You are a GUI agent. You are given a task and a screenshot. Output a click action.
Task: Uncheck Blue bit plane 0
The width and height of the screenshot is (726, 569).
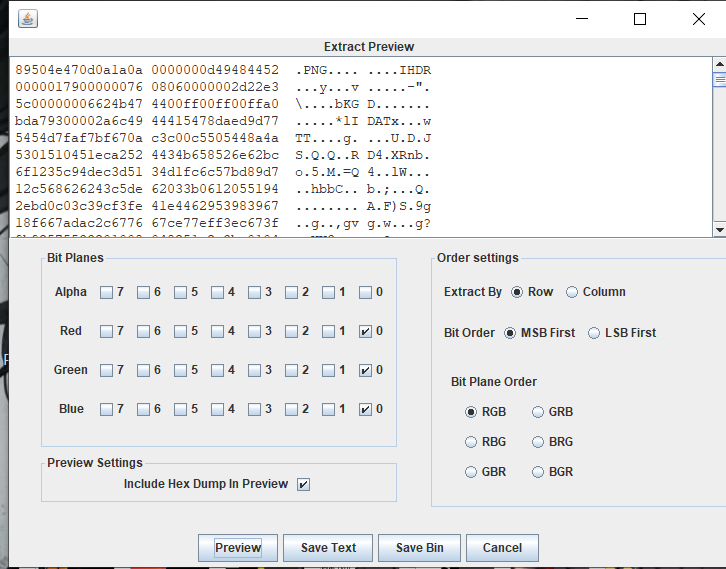tap(365, 409)
